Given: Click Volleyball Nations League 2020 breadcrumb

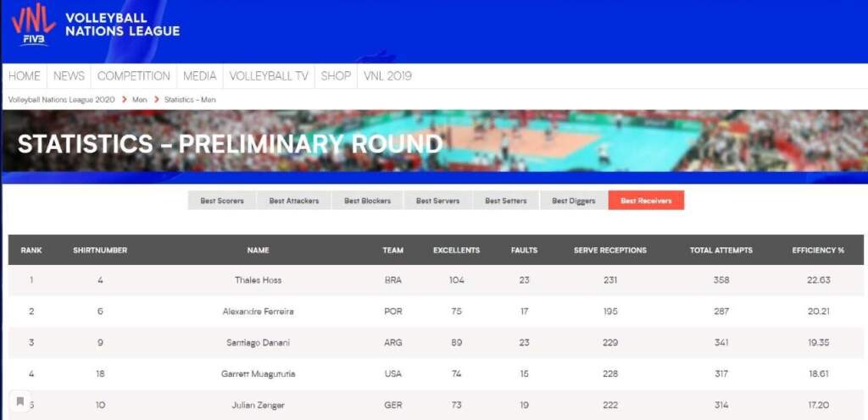Looking at the screenshot, I should pyautogui.click(x=61, y=100).
